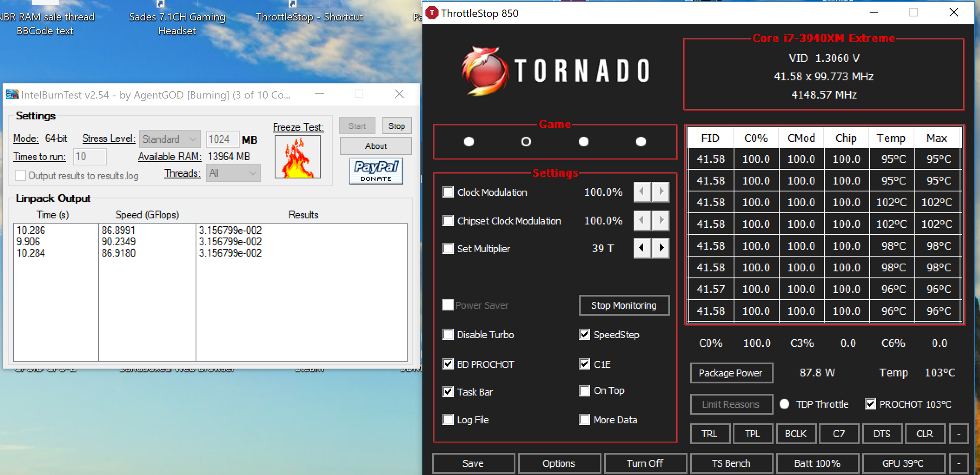
Task: Click the BCLK button
Action: pos(796,434)
